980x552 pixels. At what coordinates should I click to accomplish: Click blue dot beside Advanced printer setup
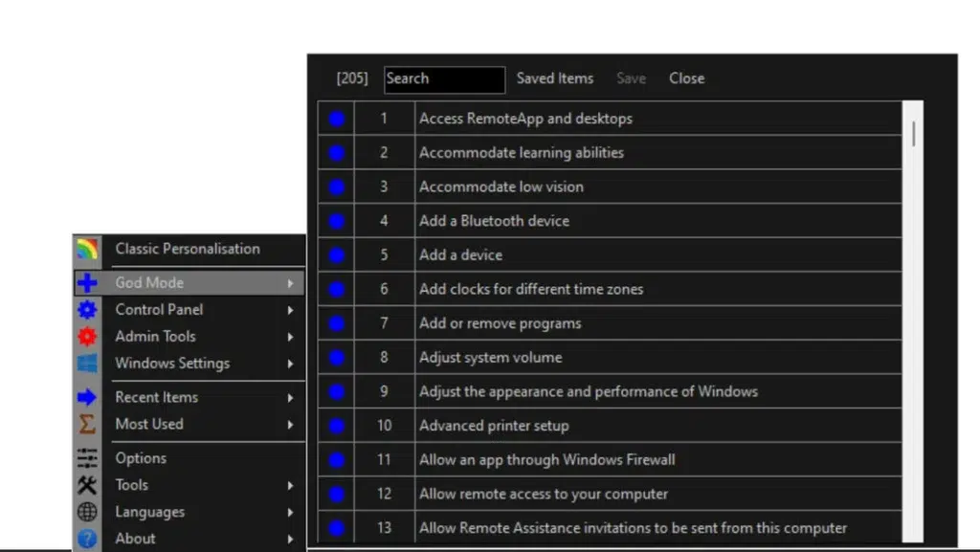click(x=336, y=426)
